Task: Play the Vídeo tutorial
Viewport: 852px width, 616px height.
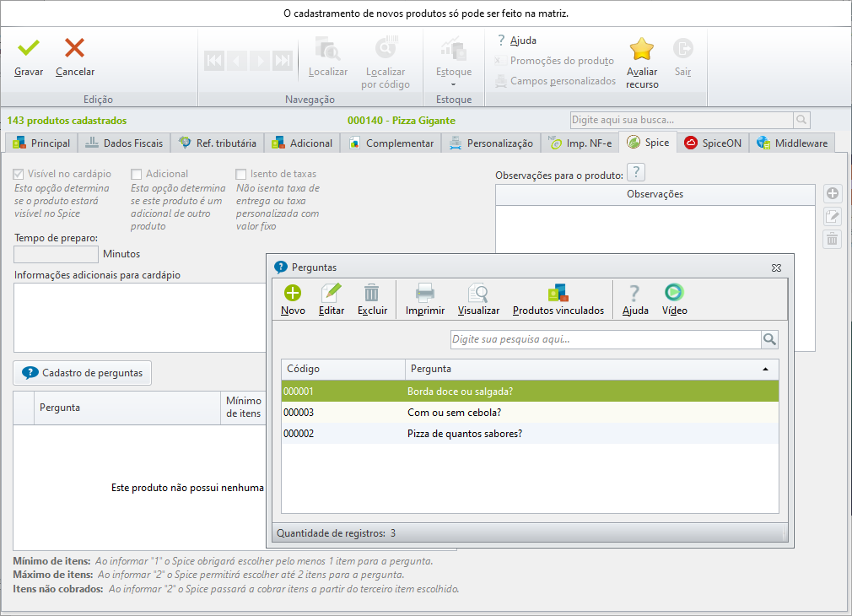Action: tap(674, 300)
